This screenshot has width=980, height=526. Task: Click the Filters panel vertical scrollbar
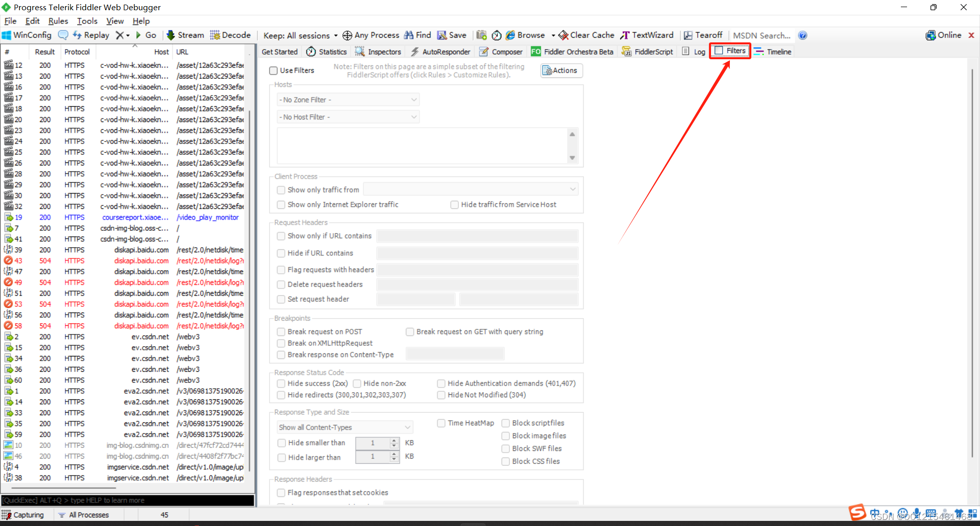click(x=972, y=263)
